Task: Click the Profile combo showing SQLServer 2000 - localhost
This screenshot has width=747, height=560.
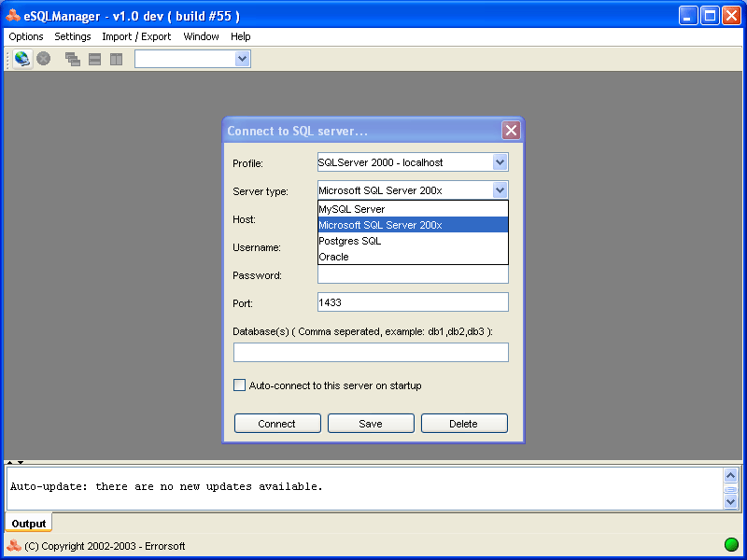Action: [413, 162]
